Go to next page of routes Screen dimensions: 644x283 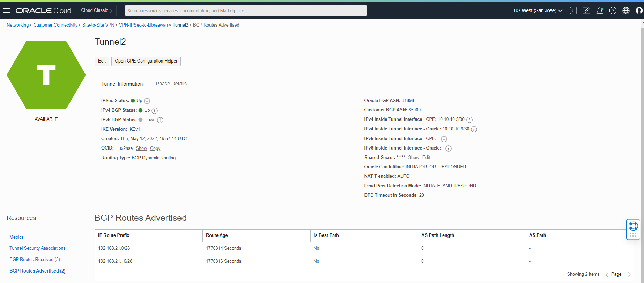629,275
